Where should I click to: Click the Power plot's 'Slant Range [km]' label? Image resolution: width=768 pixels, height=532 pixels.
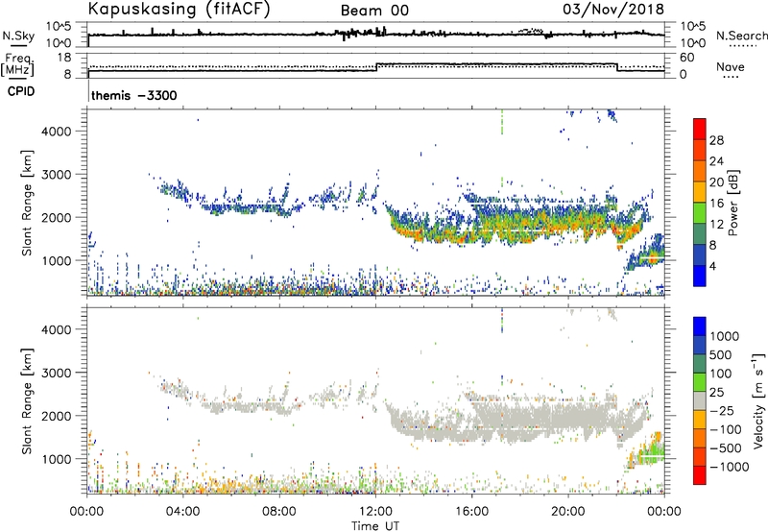pyautogui.click(x=27, y=203)
